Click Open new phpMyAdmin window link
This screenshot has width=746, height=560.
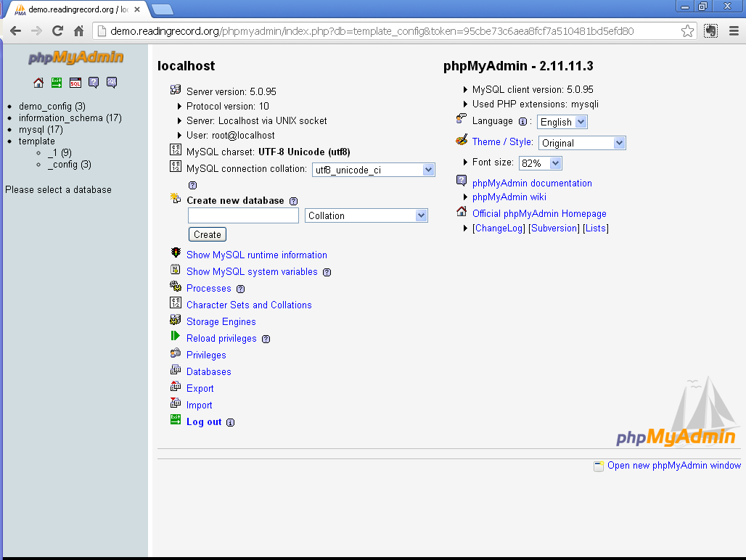[674, 466]
